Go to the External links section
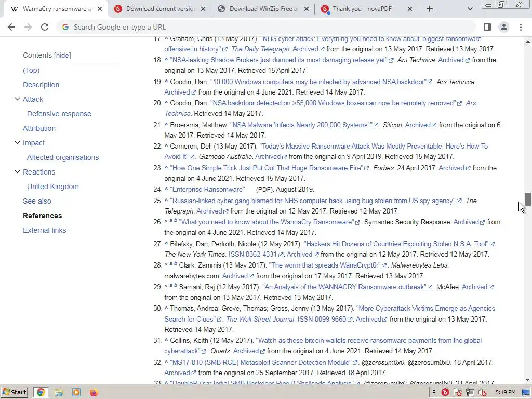 [x=45, y=230]
